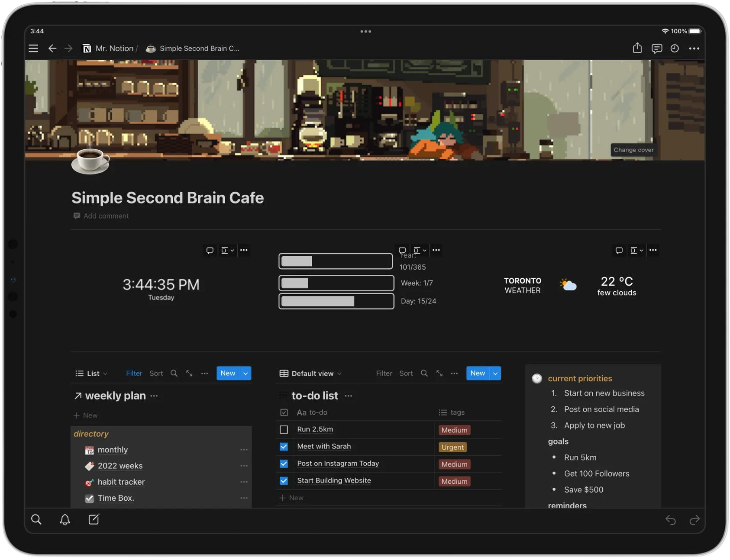Screen dimensions: 730x560
Task: Open the monthly page in directory
Action: pos(113,450)
